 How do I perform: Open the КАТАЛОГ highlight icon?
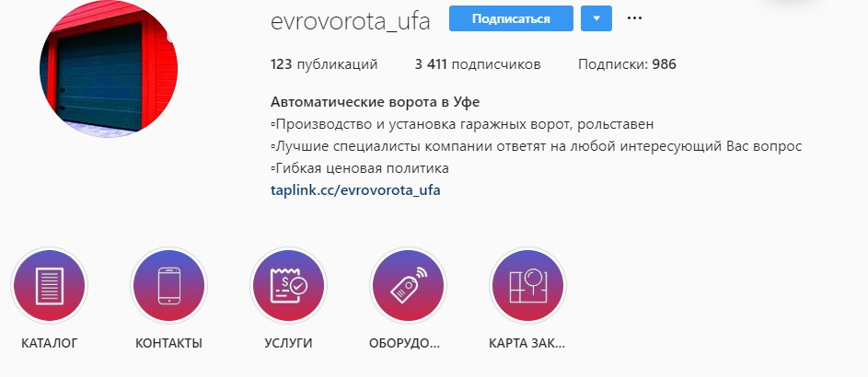[x=50, y=286]
